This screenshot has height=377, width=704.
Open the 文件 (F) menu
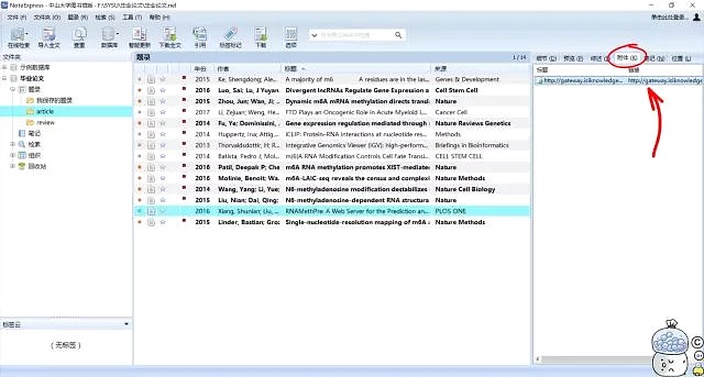(x=17, y=17)
